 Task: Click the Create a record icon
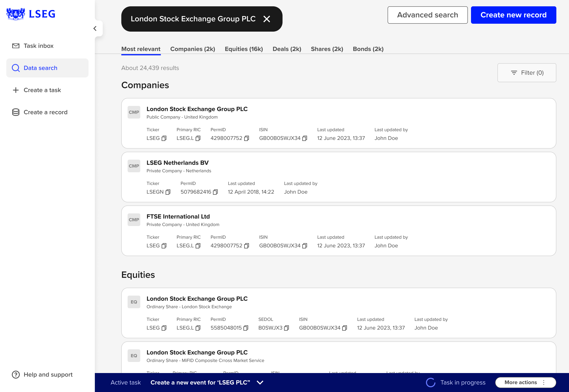click(x=16, y=112)
